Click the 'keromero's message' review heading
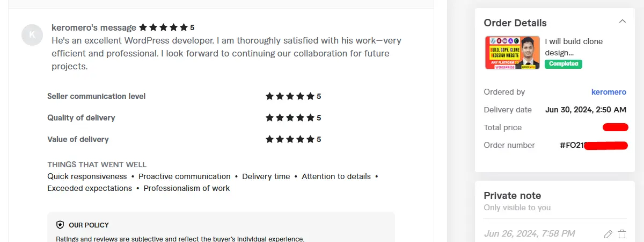Image resolution: width=644 pixels, height=242 pixels. pos(94,27)
